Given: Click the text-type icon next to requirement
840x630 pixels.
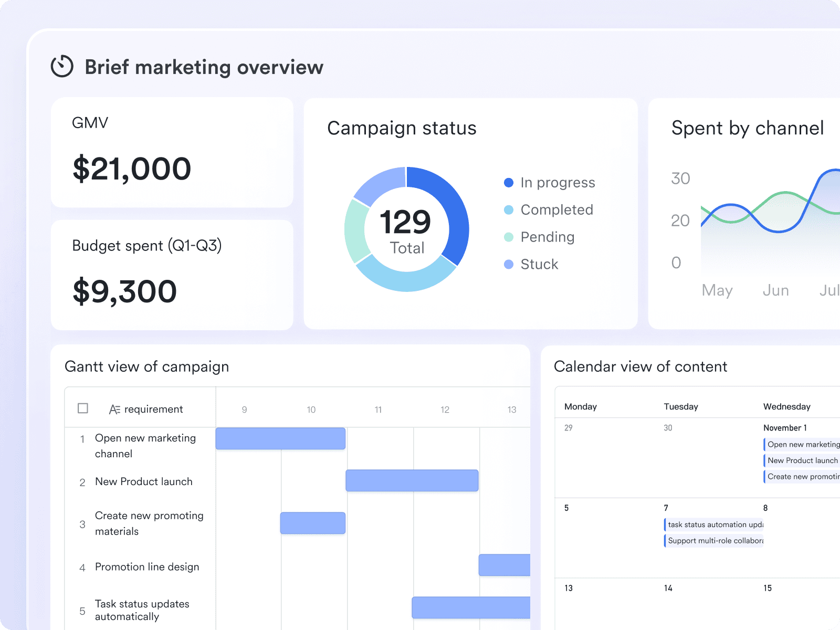Looking at the screenshot, I should click(114, 409).
